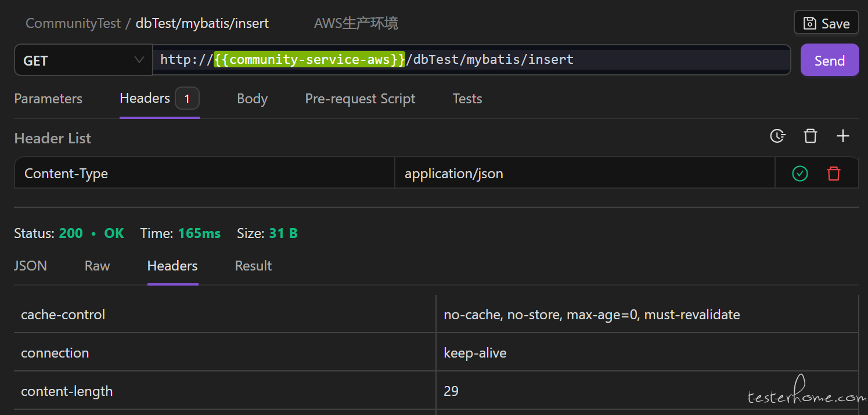Viewport: 868px width, 415px height.
Task: Clear all headers with trash icon
Action: pyautogui.click(x=810, y=136)
